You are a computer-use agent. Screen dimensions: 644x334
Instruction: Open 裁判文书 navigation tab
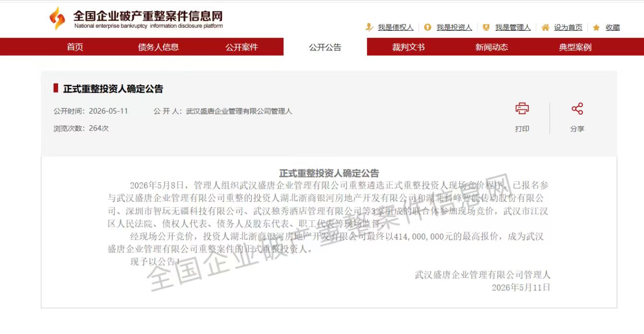409,47
